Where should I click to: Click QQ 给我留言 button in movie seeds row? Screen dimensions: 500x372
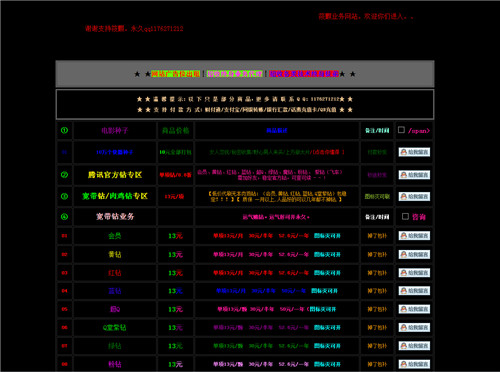[x=414, y=152]
